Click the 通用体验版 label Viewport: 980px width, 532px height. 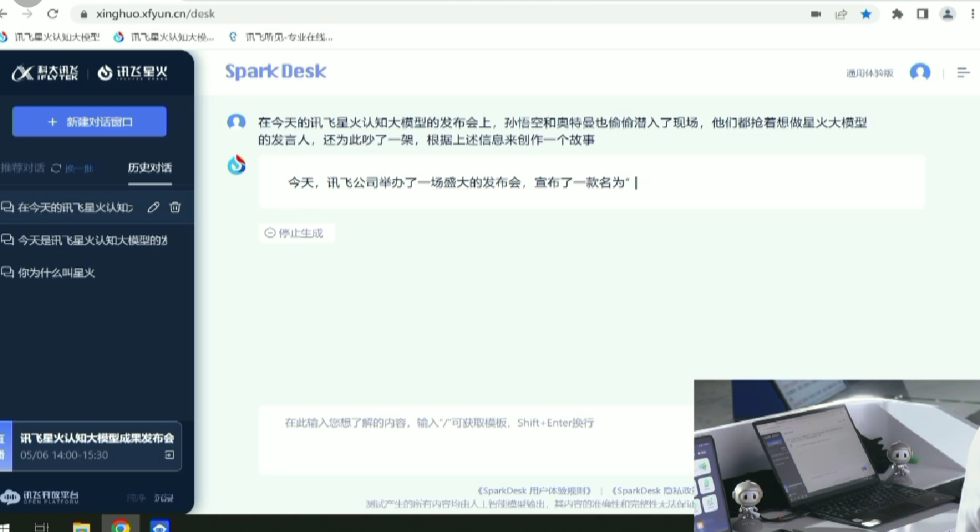tap(870, 73)
